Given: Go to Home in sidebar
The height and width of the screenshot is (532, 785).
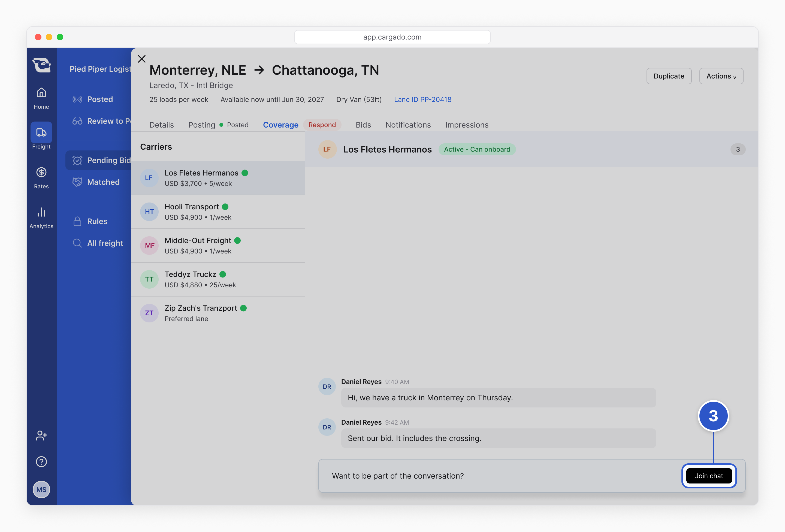Looking at the screenshot, I should [x=41, y=98].
